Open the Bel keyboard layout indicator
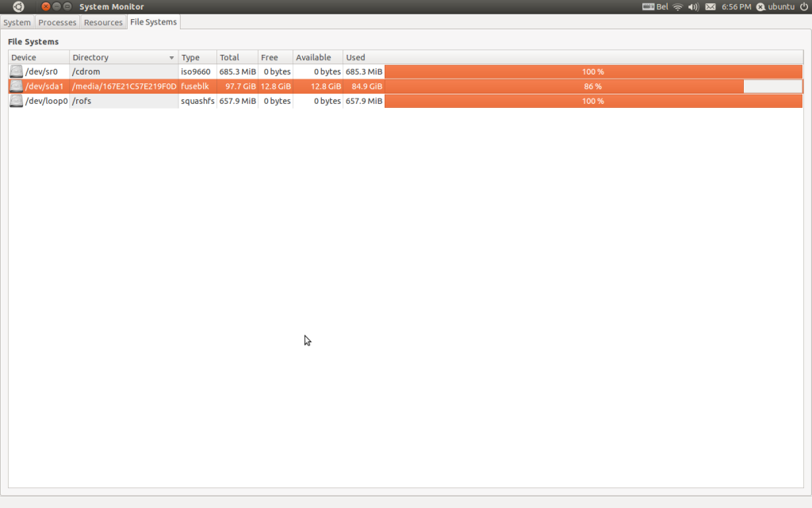812x508 pixels. click(655, 7)
